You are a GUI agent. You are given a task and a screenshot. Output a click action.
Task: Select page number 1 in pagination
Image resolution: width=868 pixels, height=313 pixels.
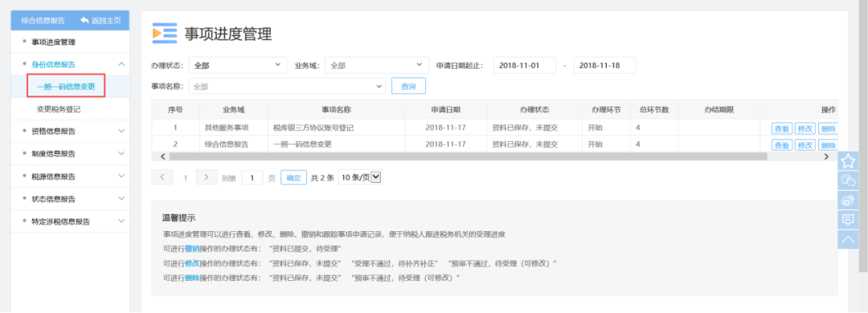click(186, 178)
